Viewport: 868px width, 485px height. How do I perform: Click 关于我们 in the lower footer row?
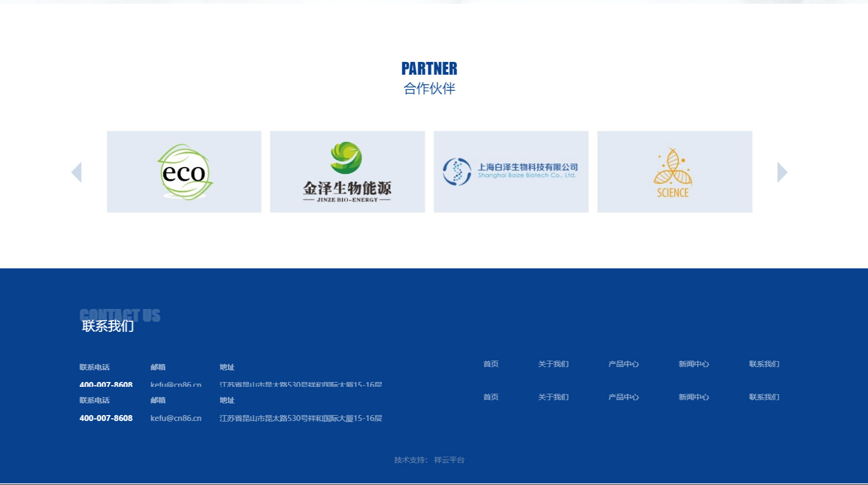pyautogui.click(x=553, y=397)
